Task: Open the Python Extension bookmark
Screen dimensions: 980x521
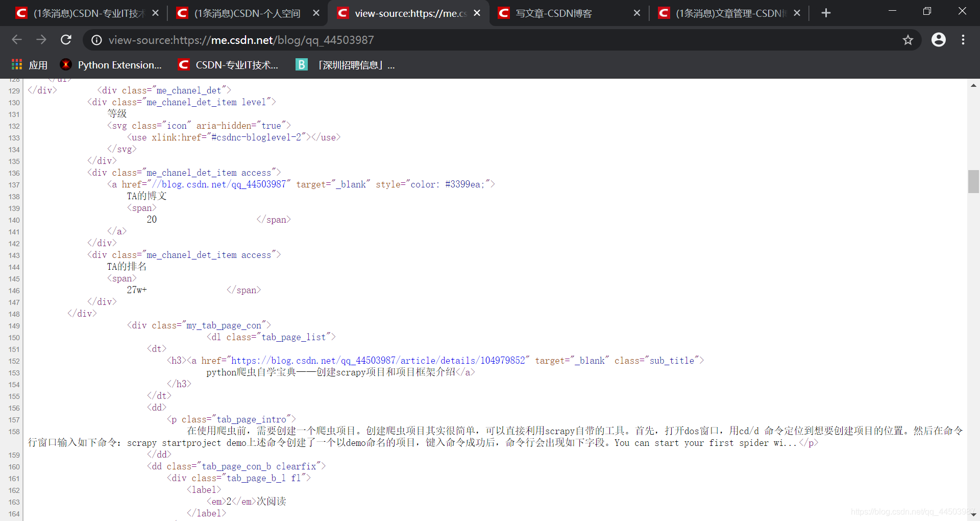Action: tap(111, 65)
